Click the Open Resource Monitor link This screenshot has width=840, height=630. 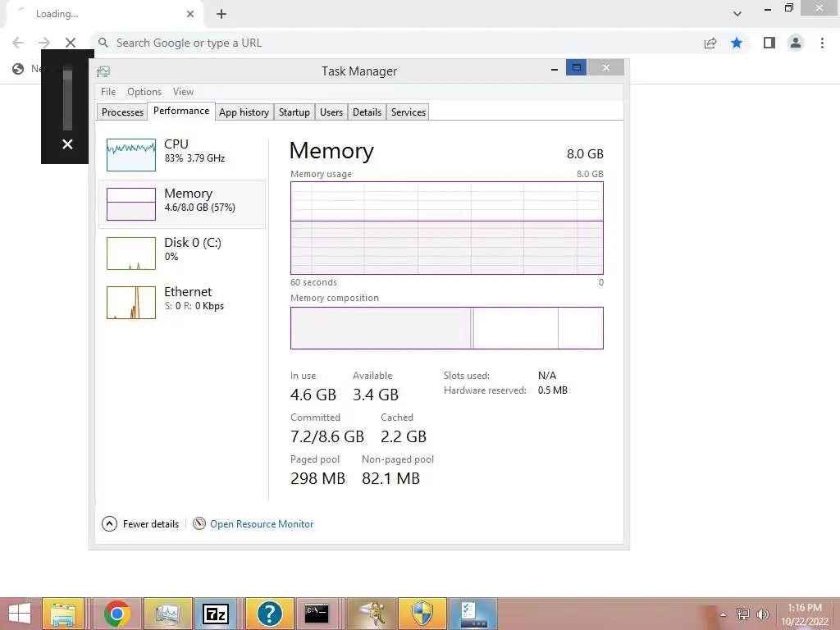262,524
